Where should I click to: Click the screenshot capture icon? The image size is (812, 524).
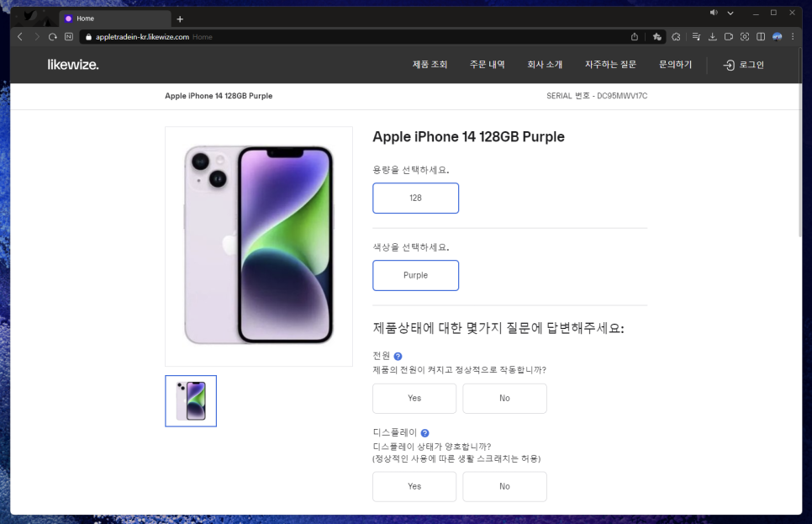coord(745,37)
